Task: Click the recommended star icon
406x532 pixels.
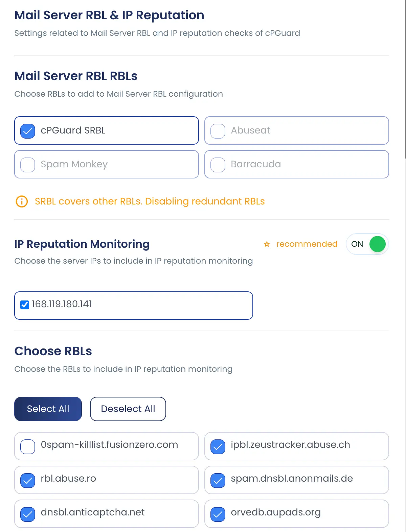Action: (x=267, y=244)
